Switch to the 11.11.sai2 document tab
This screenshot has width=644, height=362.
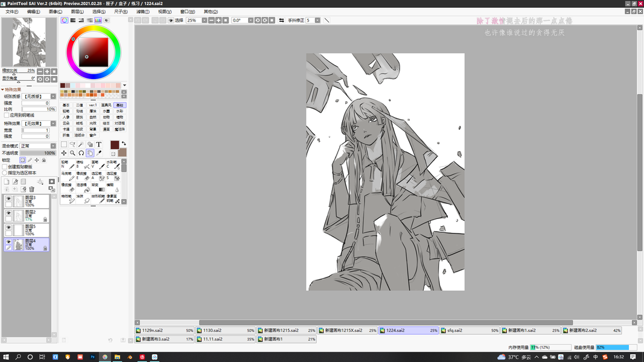click(225, 339)
